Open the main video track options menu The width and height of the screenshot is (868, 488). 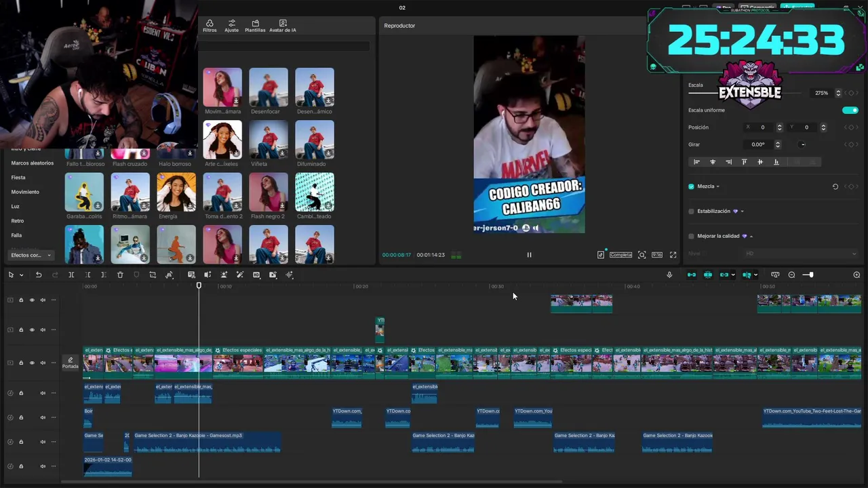(x=54, y=363)
